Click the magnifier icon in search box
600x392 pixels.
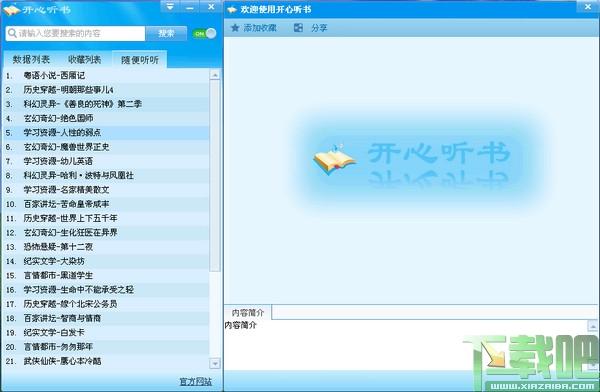coord(12,33)
